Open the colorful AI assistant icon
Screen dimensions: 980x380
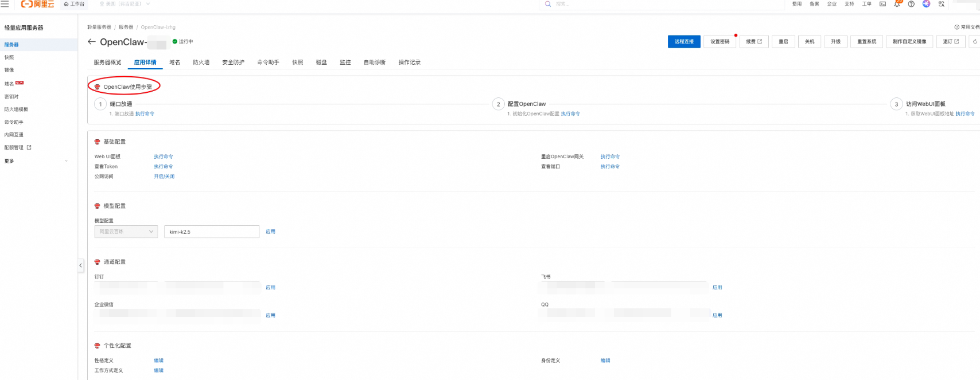pos(926,3)
